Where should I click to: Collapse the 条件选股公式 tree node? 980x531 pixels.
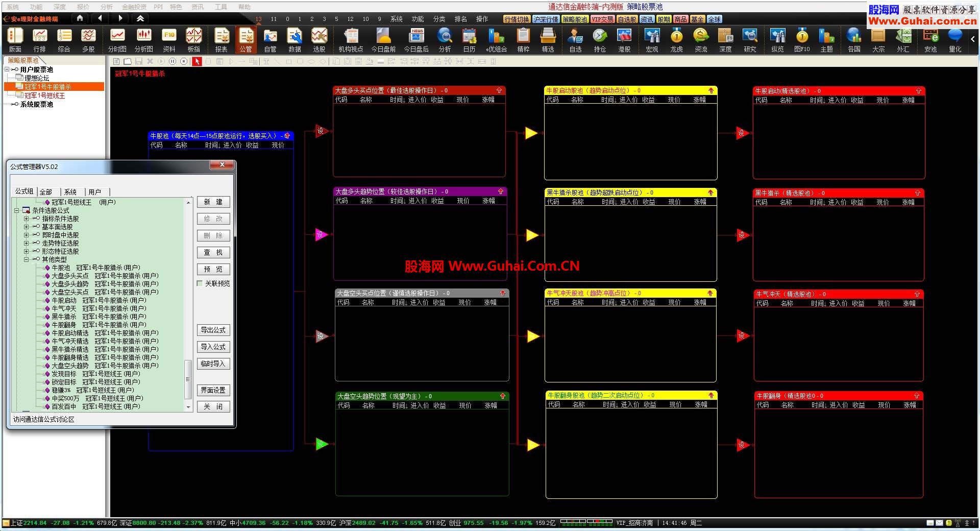click(x=16, y=210)
